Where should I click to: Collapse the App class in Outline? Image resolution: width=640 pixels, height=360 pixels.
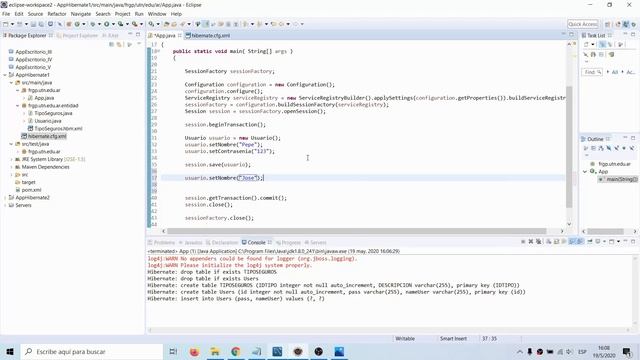point(585,172)
